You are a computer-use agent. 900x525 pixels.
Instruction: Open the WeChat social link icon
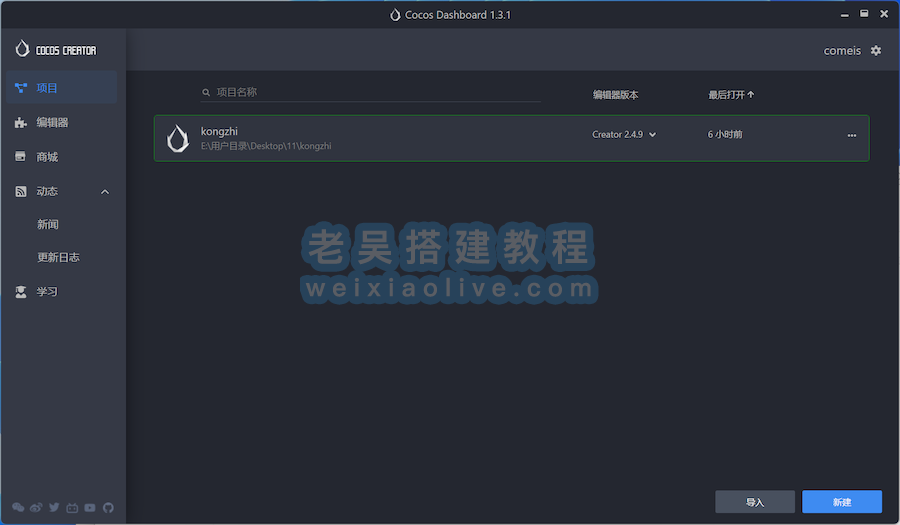point(19,508)
